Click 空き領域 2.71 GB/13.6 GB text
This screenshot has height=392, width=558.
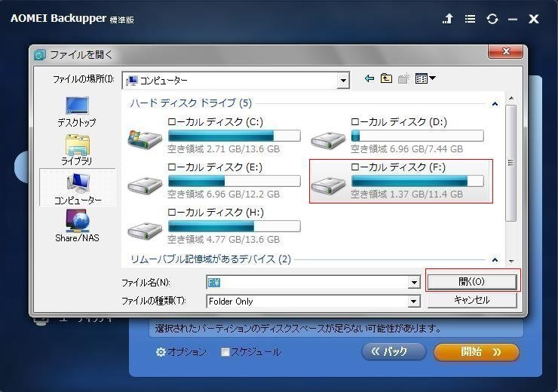tap(223, 149)
